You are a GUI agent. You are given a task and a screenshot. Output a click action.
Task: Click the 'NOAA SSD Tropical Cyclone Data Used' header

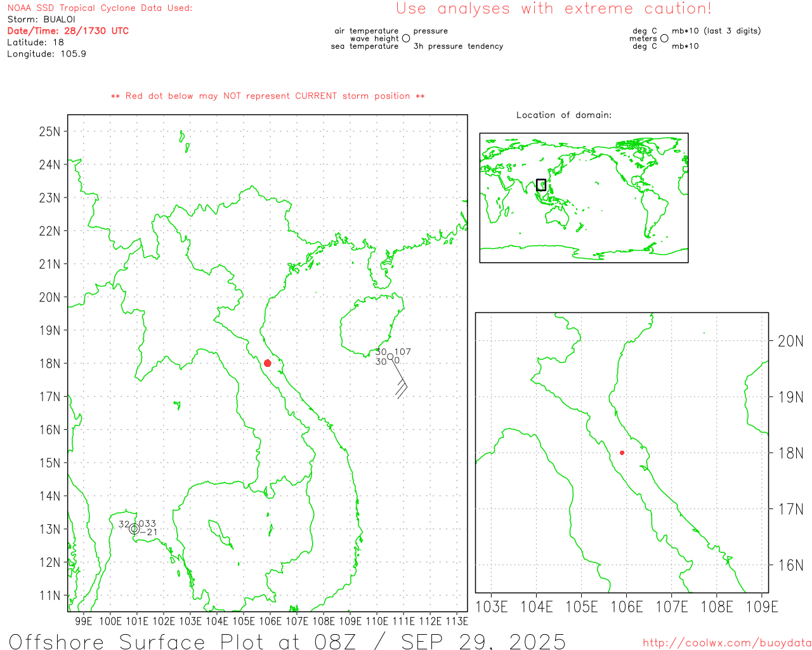click(x=100, y=8)
